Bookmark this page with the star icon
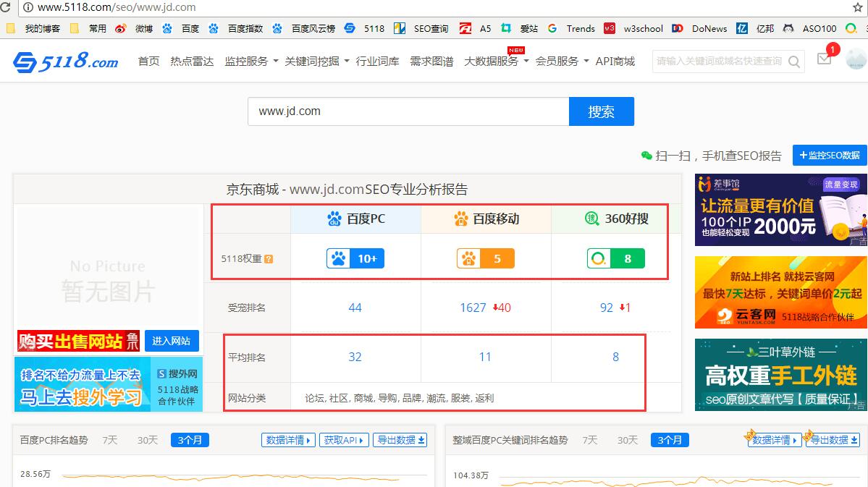 coord(857,7)
